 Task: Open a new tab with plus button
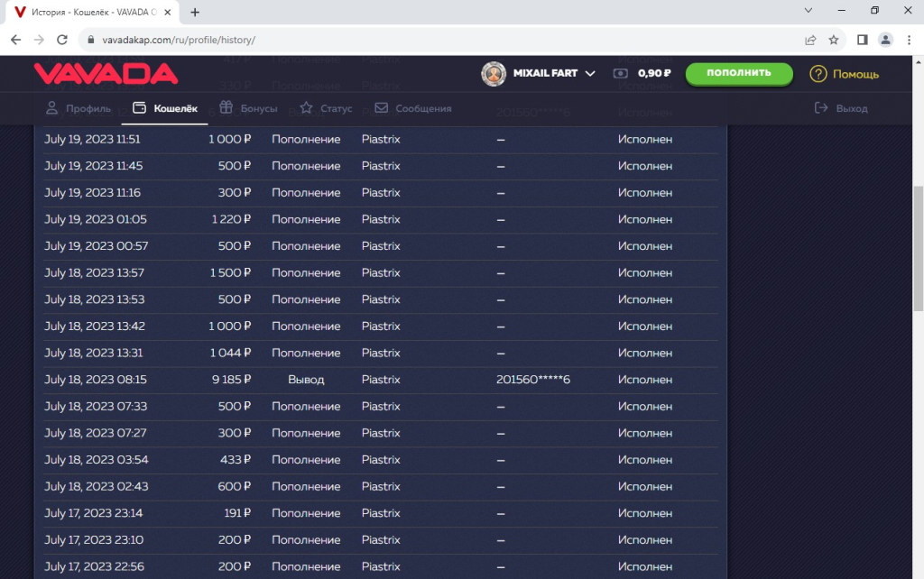(195, 13)
